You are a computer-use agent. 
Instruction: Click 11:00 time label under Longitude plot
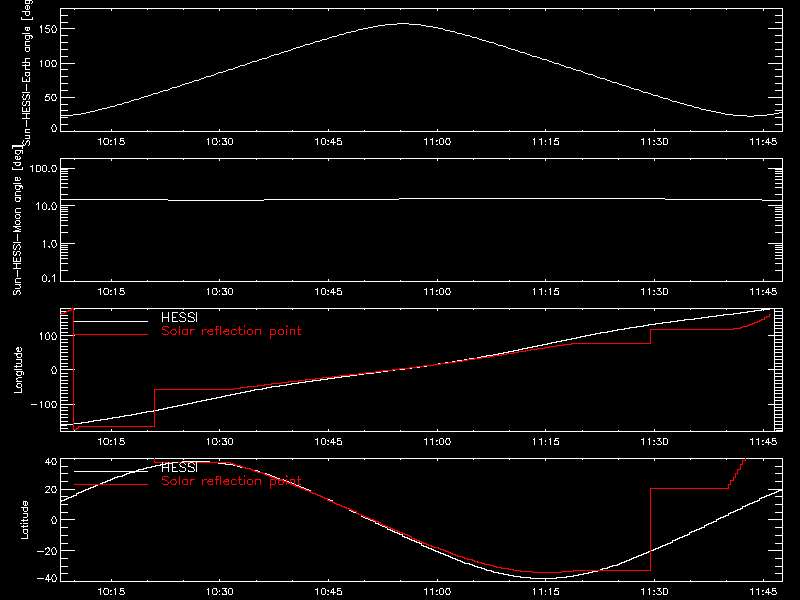437,442
